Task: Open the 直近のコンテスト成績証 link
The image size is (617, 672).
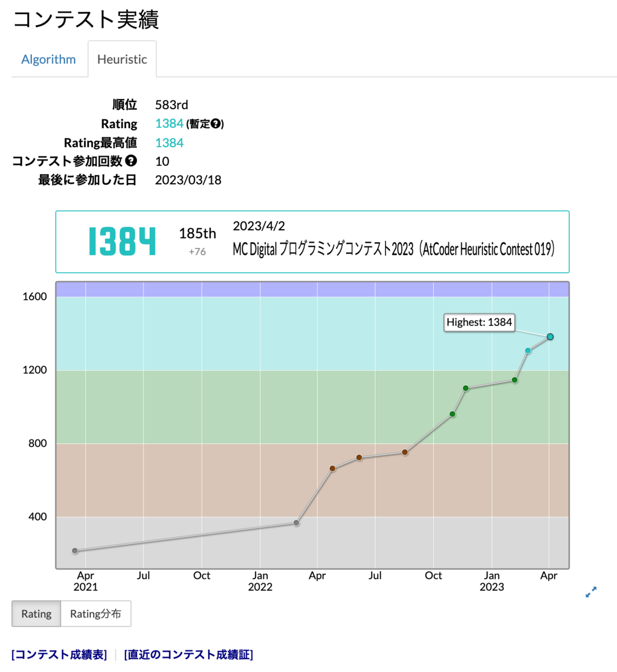Action: point(188,655)
